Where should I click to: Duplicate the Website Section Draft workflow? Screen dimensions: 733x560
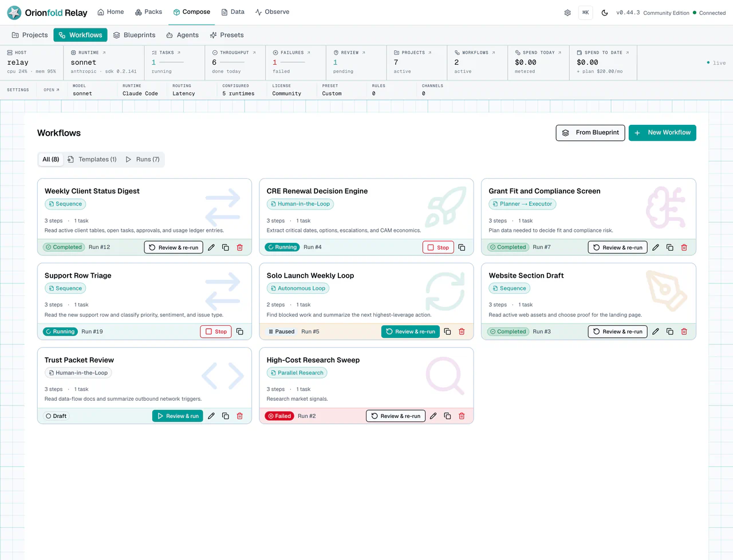pos(670,332)
